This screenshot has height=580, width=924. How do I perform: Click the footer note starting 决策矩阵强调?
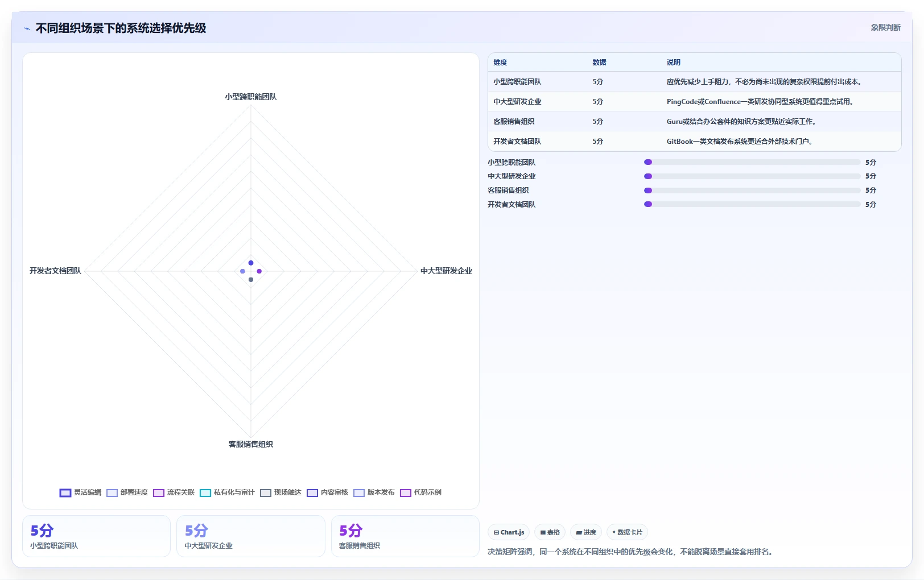(x=632, y=552)
